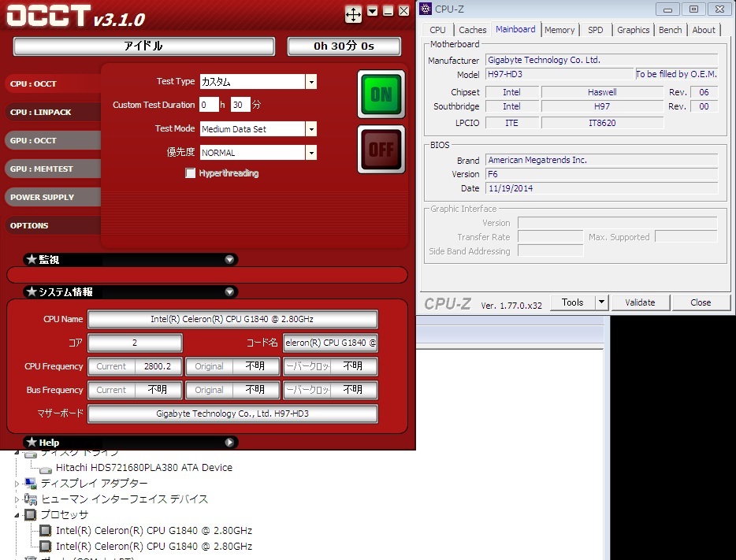Click the CPU-Z Model field H97-HD3
Image resolution: width=736 pixels, height=560 pixels.
pyautogui.click(x=559, y=74)
